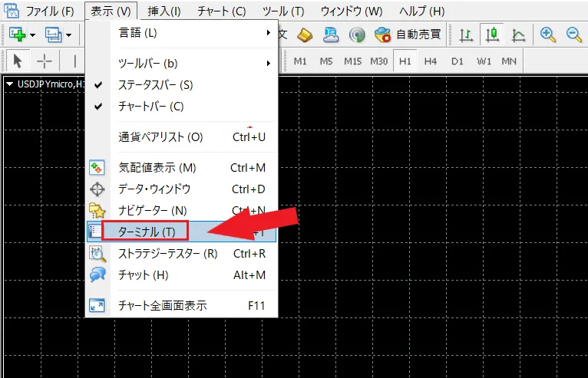Select the vertical line drawing tool
This screenshot has width=588, height=378.
[x=74, y=61]
